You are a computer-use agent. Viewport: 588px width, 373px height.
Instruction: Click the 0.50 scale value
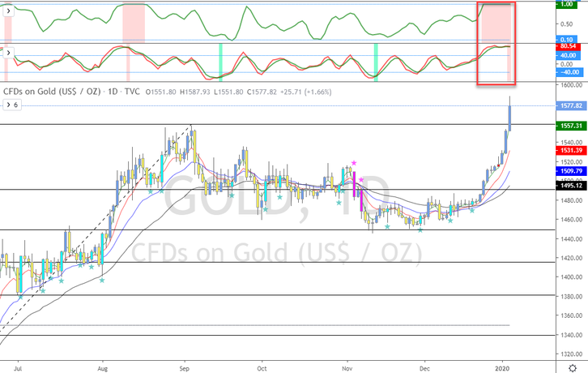click(567, 24)
